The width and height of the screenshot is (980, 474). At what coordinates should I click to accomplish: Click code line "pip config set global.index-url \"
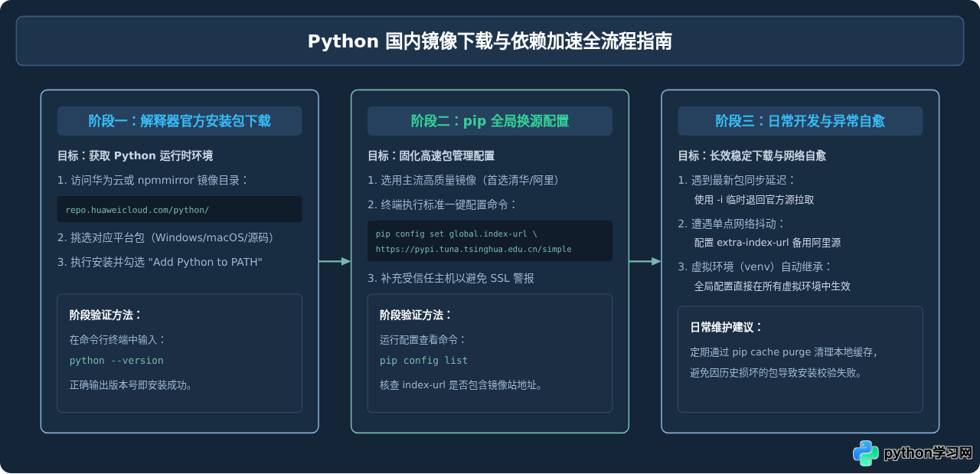tap(456, 234)
